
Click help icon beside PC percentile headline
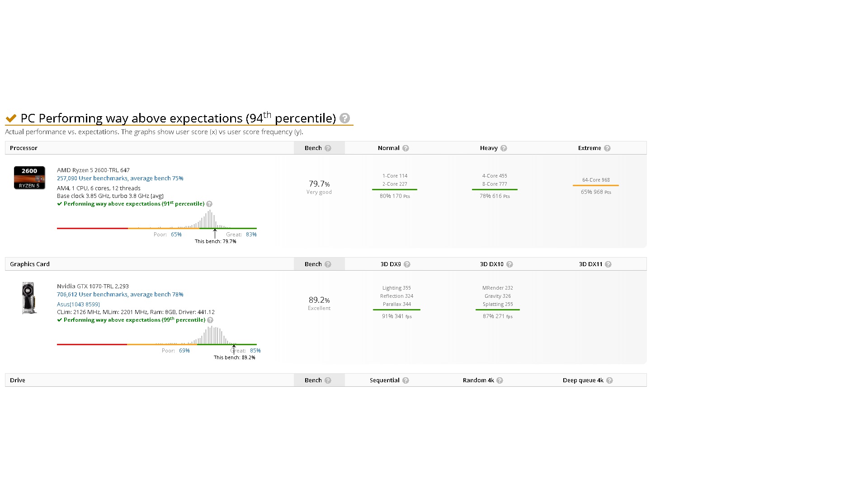point(344,118)
